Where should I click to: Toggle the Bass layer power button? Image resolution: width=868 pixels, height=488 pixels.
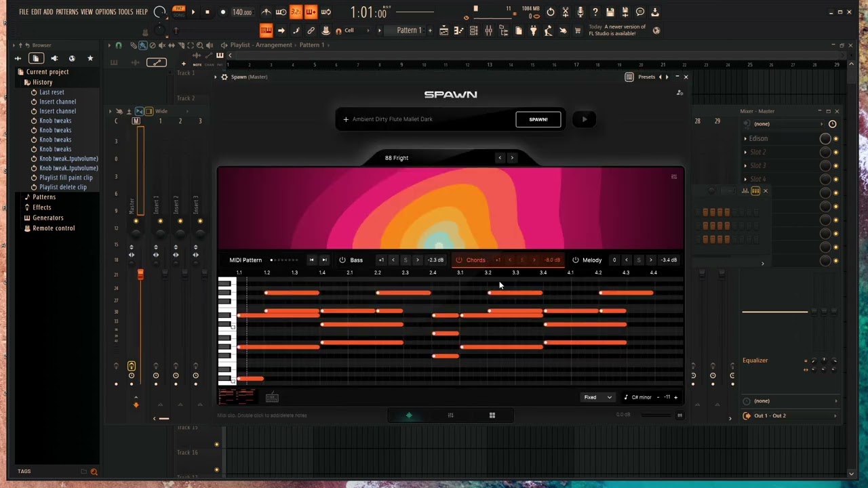tap(342, 260)
